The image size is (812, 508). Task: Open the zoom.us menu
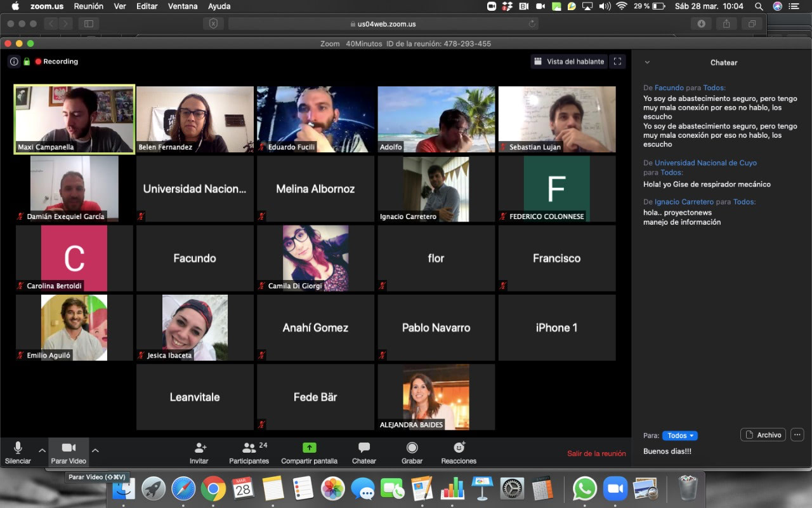tap(46, 6)
